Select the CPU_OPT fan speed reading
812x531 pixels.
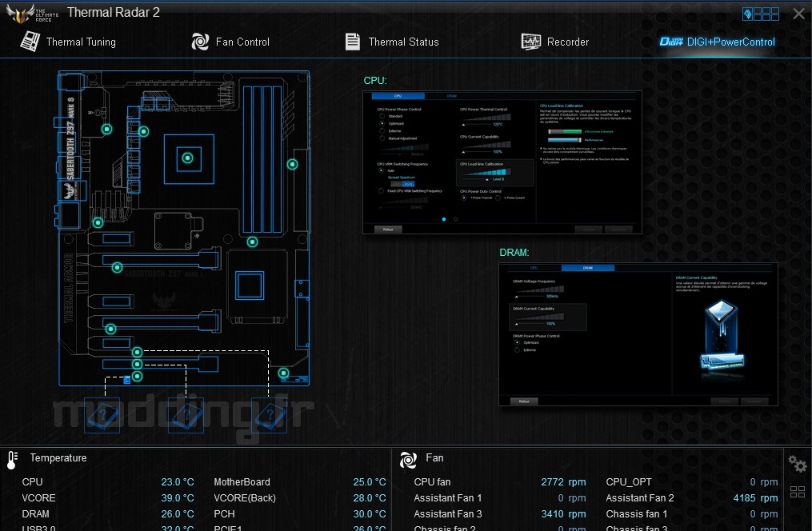(692, 482)
